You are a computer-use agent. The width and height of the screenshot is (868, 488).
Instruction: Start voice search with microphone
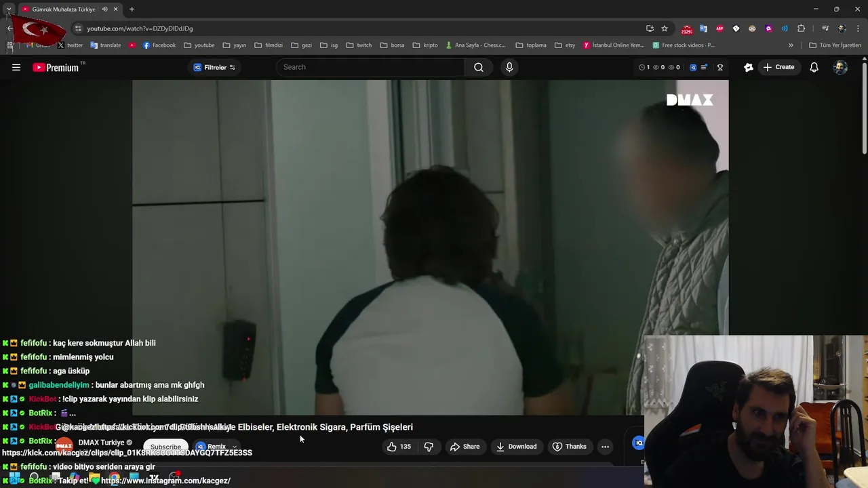pos(509,67)
